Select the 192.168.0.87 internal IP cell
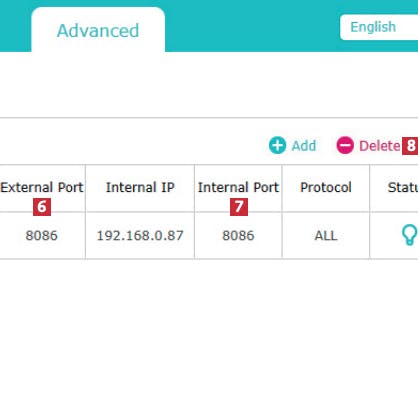The image size is (418, 397). coord(140,236)
